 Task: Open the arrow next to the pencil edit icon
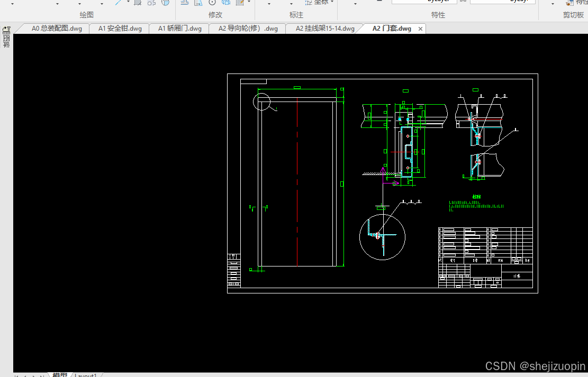click(249, 2)
